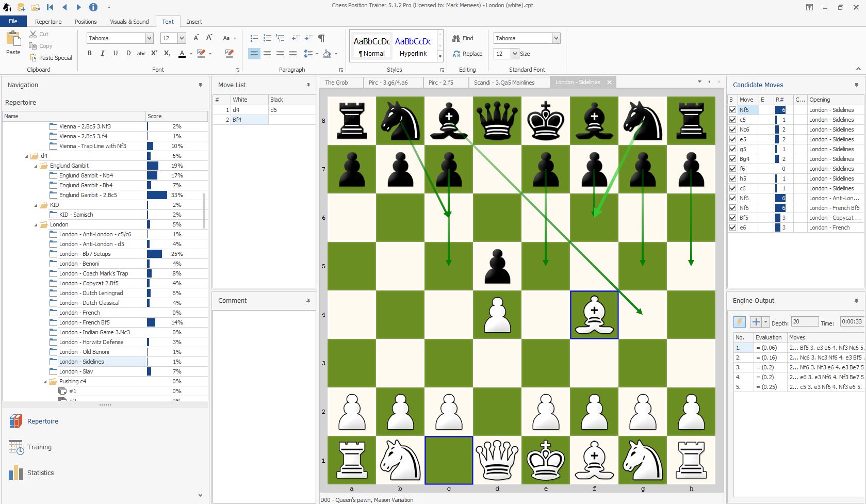Switch to the Visuals & Sound ribbon tab
Viewport: 866px width, 504px height.
coord(129,22)
